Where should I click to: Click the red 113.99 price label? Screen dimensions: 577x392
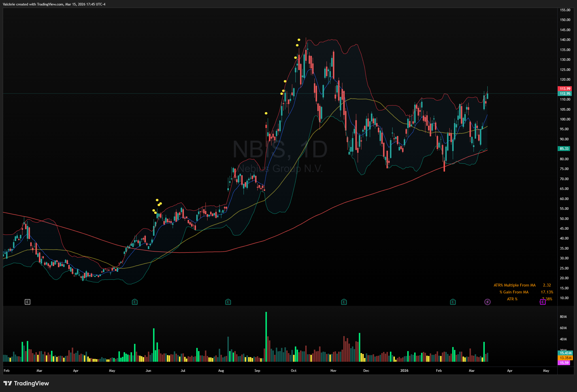(565, 89)
